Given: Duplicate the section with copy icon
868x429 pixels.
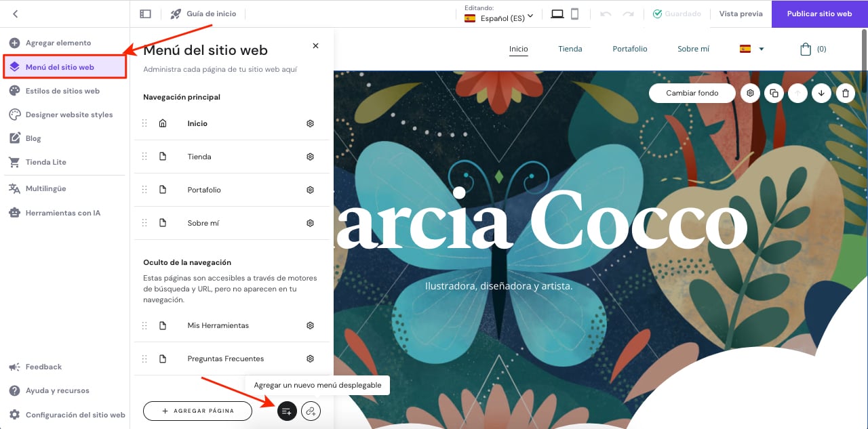Looking at the screenshot, I should click(774, 93).
